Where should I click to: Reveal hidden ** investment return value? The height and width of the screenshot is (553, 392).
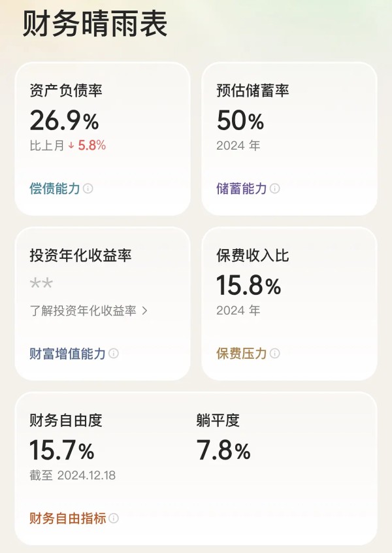pyautogui.click(x=41, y=283)
